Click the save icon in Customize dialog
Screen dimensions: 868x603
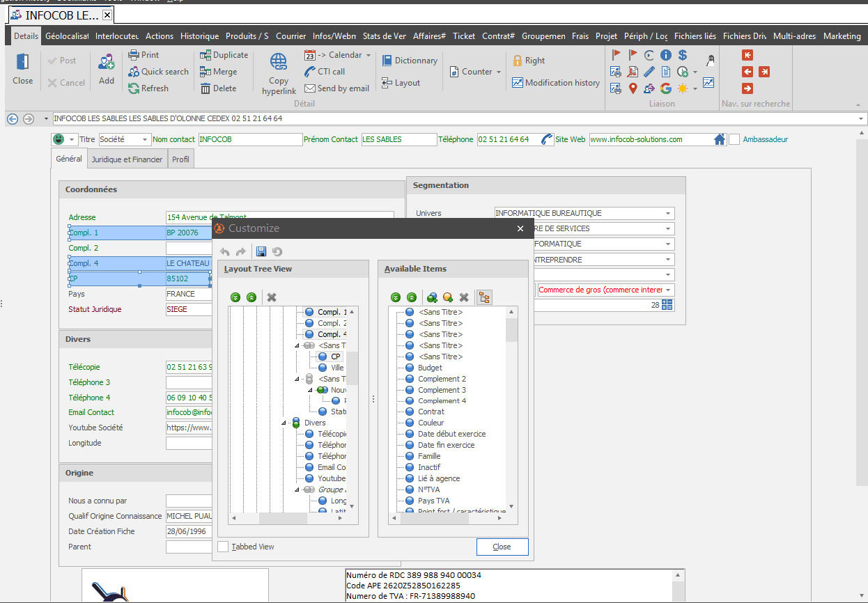tap(261, 251)
